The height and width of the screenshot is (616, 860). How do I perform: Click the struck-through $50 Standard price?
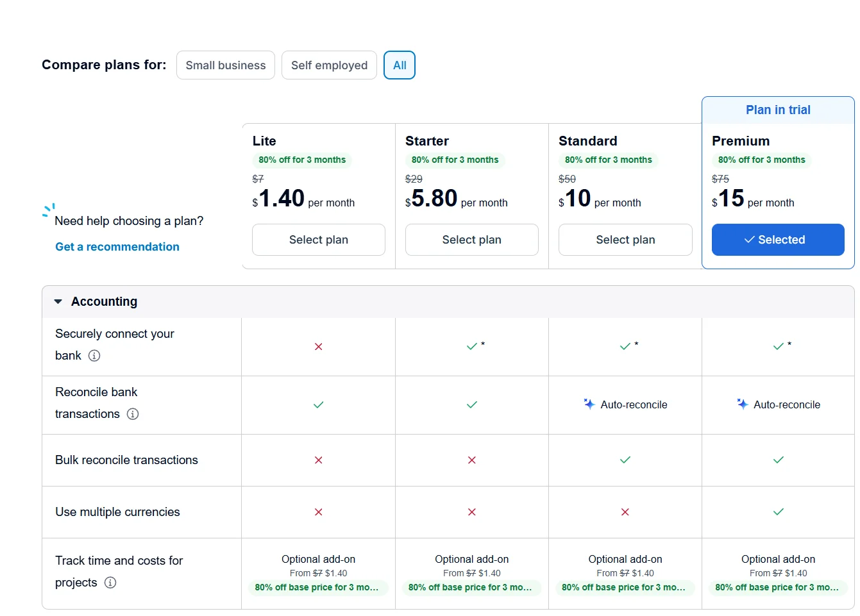pyautogui.click(x=567, y=179)
